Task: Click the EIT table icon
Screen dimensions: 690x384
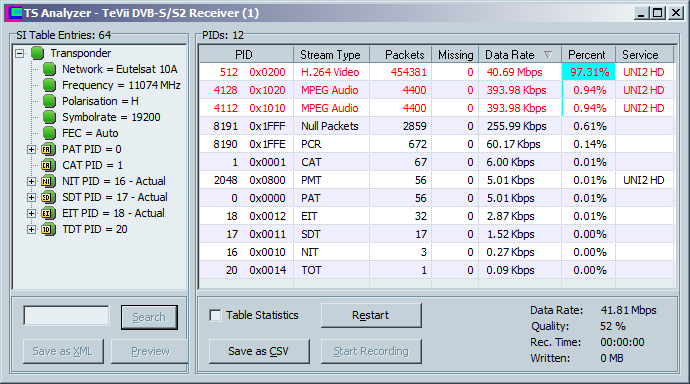Action: pyautogui.click(x=48, y=213)
